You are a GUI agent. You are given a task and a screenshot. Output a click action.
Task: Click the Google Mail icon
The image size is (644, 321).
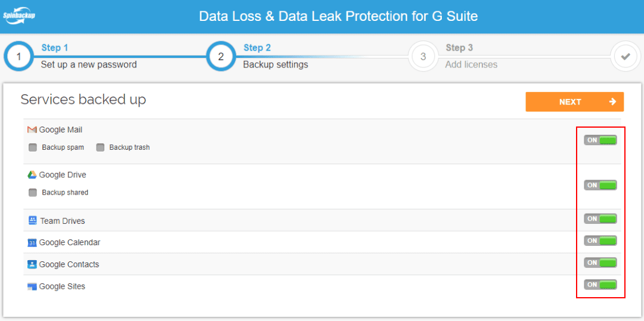[32, 130]
